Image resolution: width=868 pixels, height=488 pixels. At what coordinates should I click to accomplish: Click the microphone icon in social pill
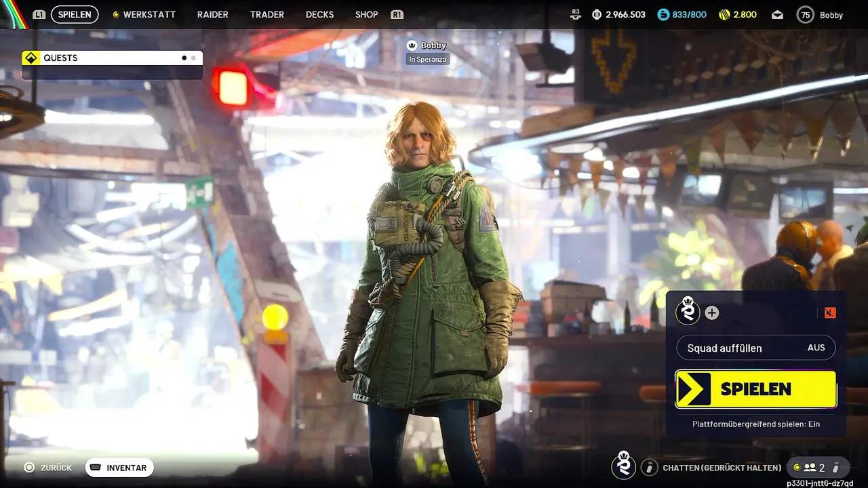tap(835, 468)
